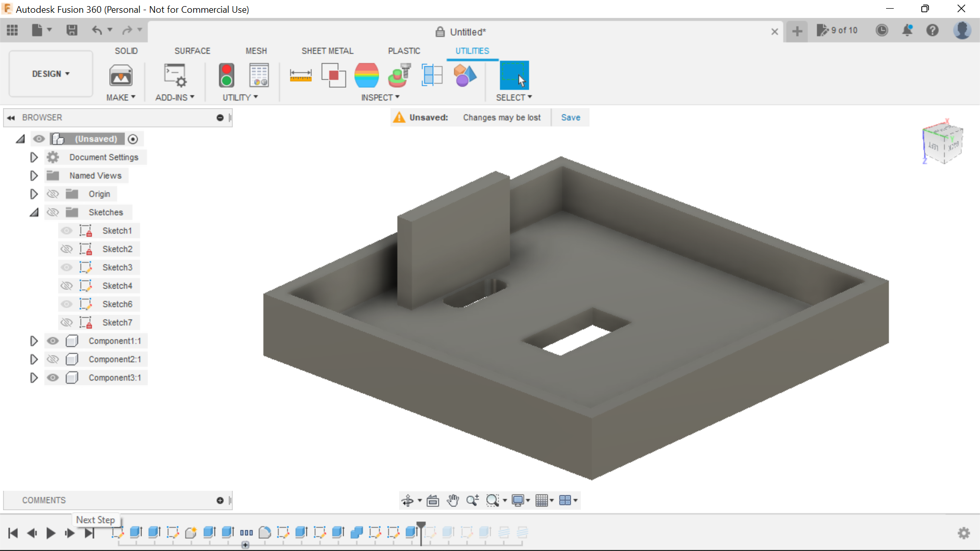The height and width of the screenshot is (551, 980).
Task: Open the UTILITIES ribbon tab
Action: 472,51
